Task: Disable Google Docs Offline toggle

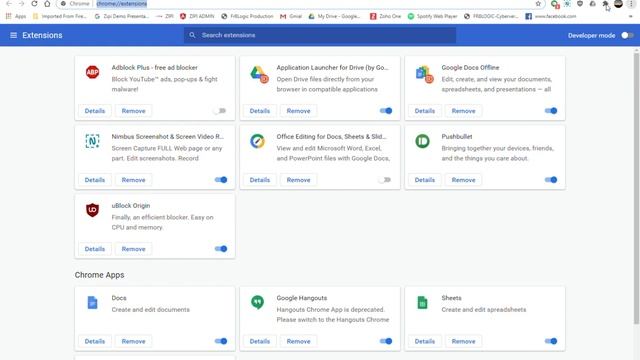Action: (x=550, y=111)
